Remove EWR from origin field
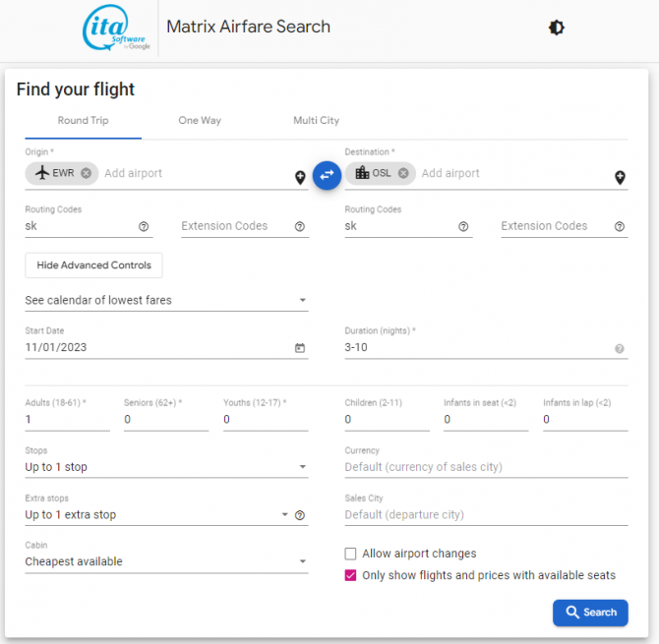 point(86,173)
